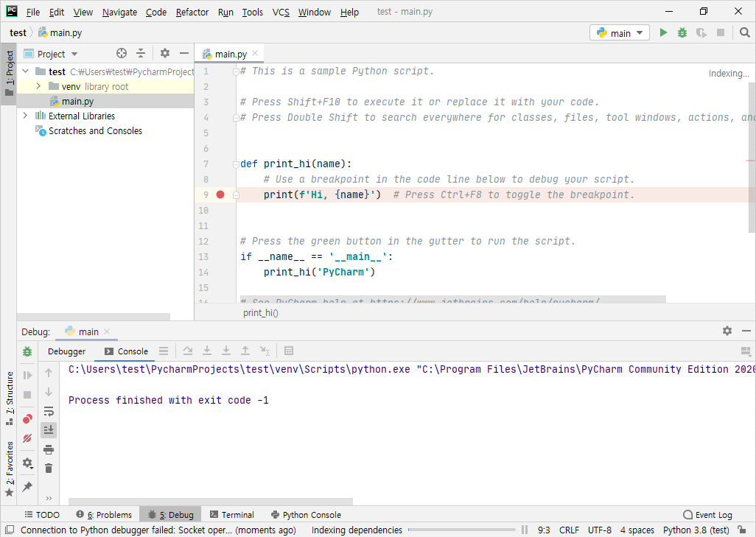Toggle the Structure side panel button
Viewport: 756px width, 537px height.
point(9,399)
